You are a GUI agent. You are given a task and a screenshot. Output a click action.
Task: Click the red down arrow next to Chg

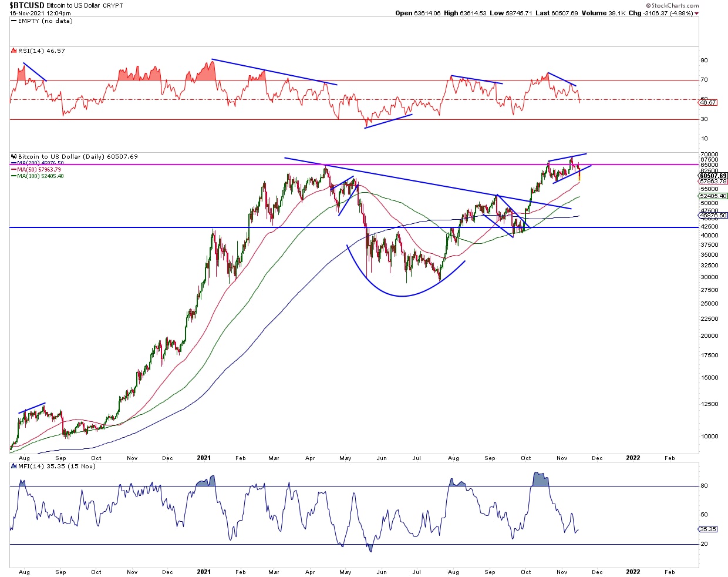click(x=696, y=13)
